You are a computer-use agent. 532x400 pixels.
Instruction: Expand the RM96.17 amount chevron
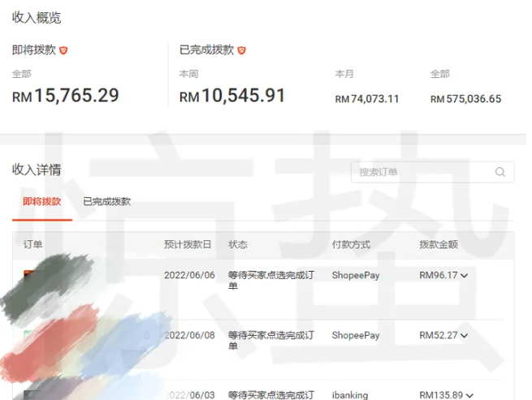(465, 276)
